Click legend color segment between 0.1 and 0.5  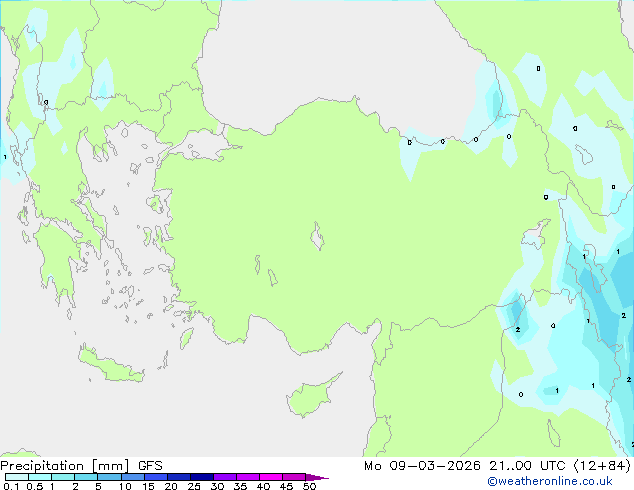[17, 477]
